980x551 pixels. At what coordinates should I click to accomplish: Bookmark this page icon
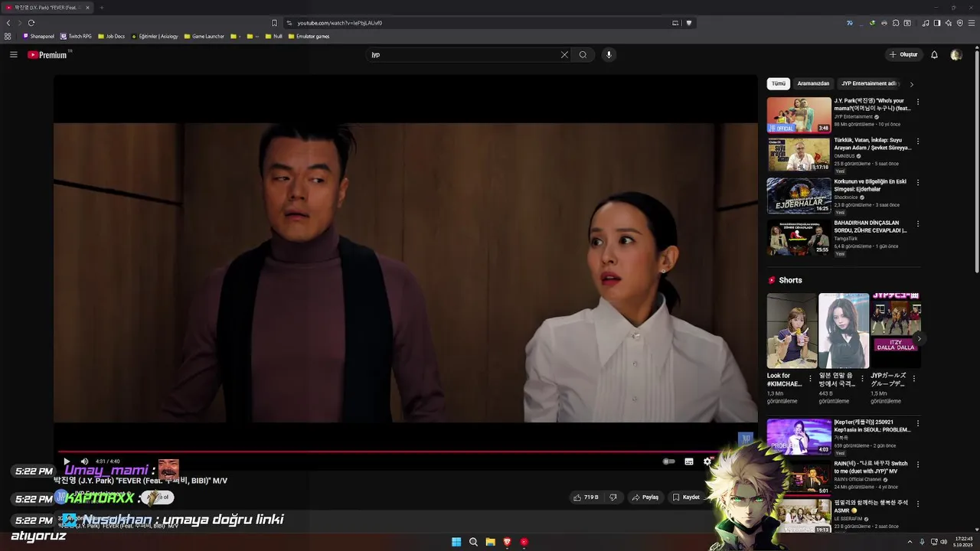tap(274, 23)
